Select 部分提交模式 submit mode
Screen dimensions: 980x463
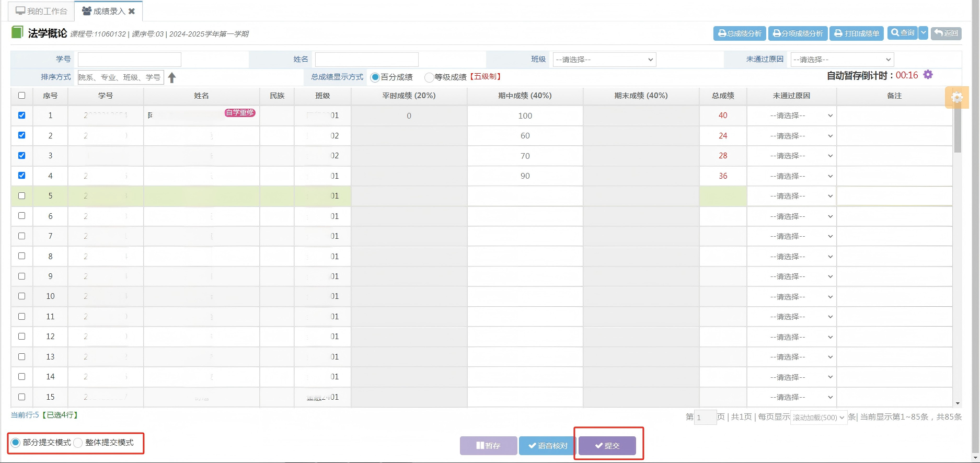(x=16, y=443)
